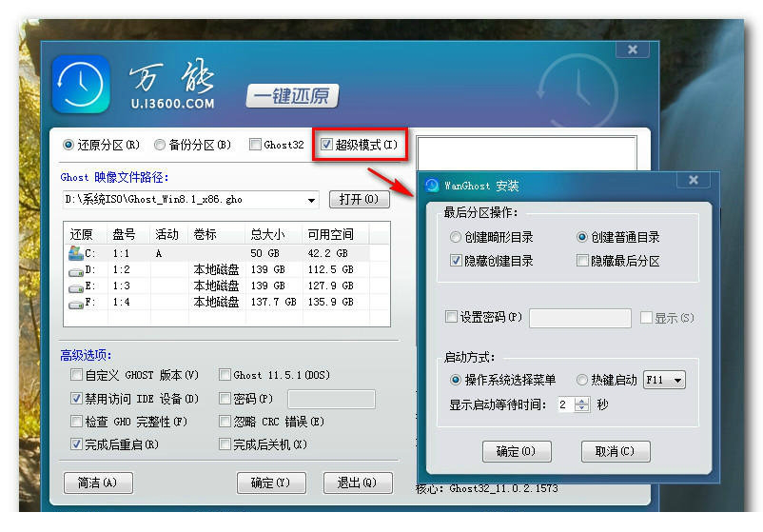Click the 确定(Y) button in main window

pos(271,483)
